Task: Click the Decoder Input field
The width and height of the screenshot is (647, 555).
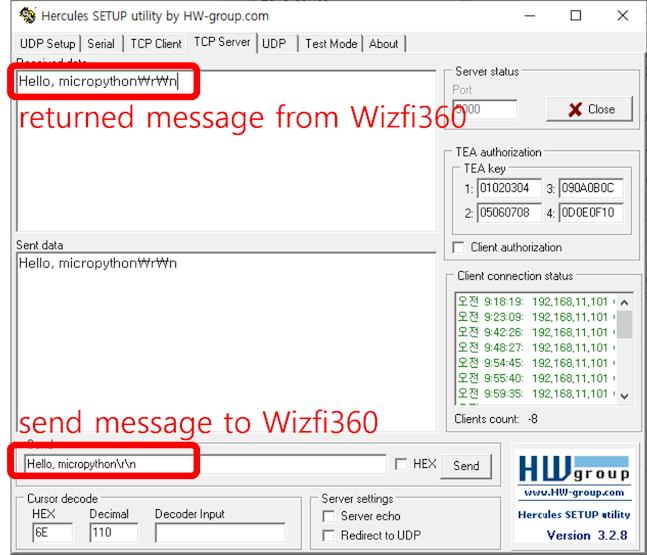Action: [220, 533]
